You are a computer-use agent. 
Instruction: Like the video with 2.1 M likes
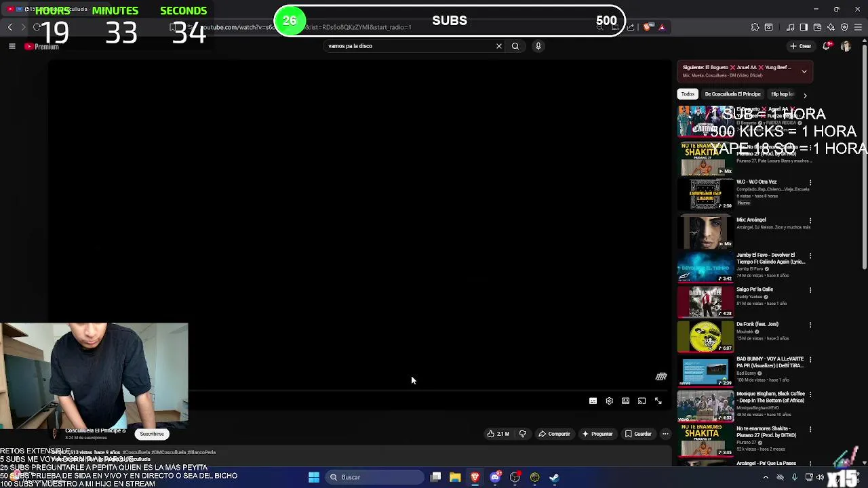coord(498,434)
